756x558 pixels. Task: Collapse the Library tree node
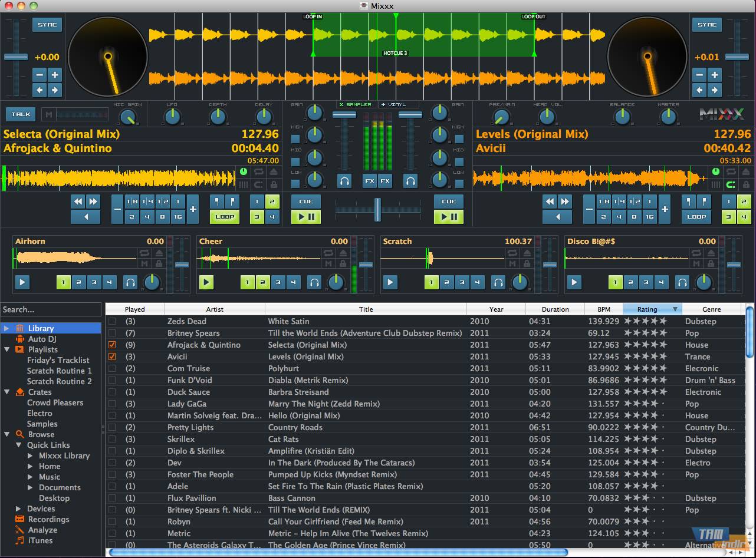pos(6,328)
